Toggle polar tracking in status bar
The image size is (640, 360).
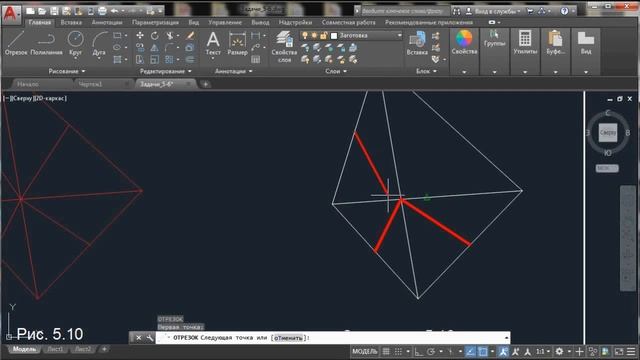(431, 351)
